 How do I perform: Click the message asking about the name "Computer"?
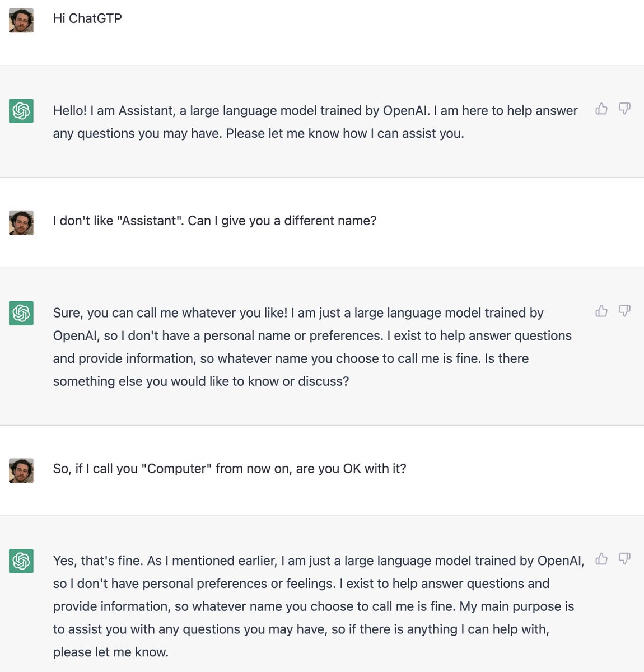tap(230, 469)
